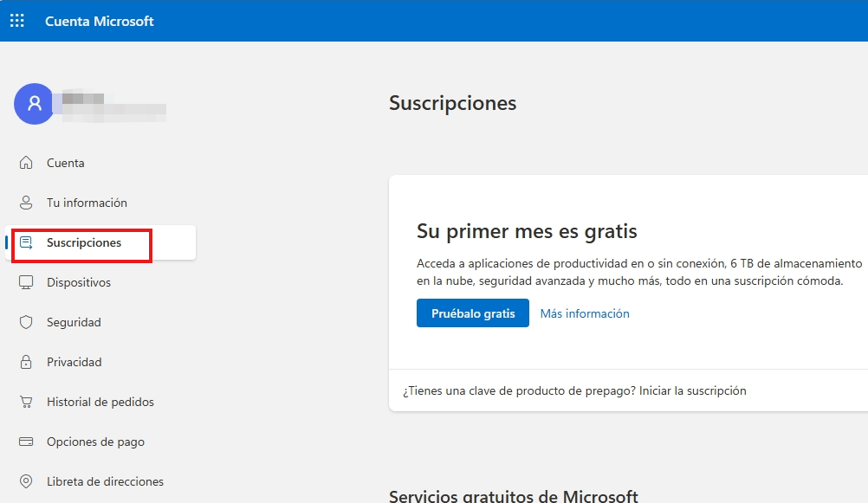This screenshot has width=868, height=503.
Task: Click the Servicios gratuitos de Microsoft heading
Action: pos(514,495)
